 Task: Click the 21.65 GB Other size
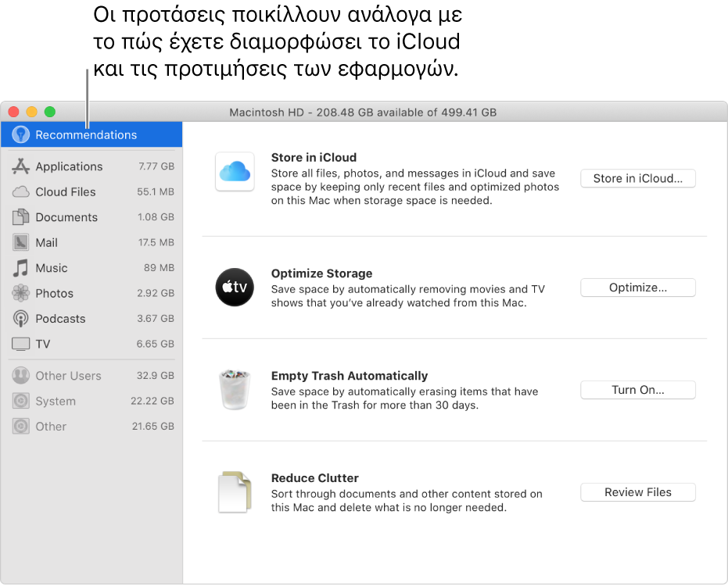(153, 426)
